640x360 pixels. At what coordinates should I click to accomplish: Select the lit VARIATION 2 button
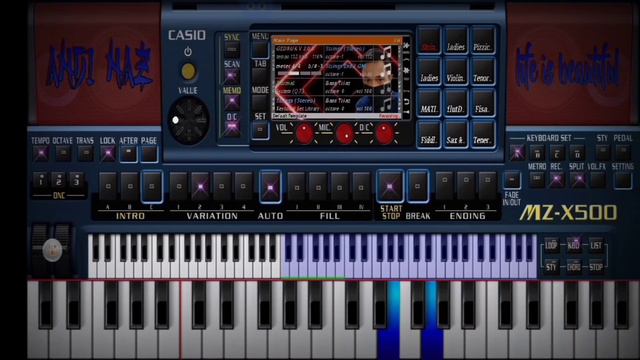click(x=200, y=187)
